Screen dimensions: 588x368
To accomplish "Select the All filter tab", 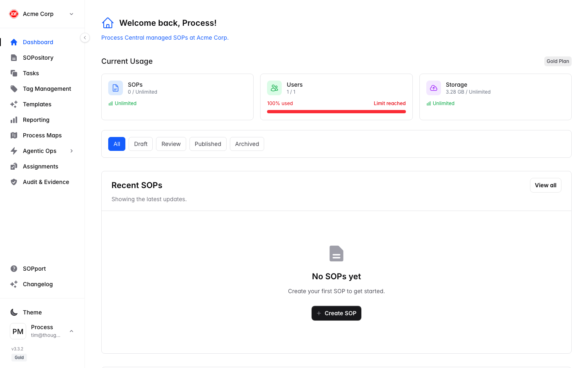I will (117, 144).
